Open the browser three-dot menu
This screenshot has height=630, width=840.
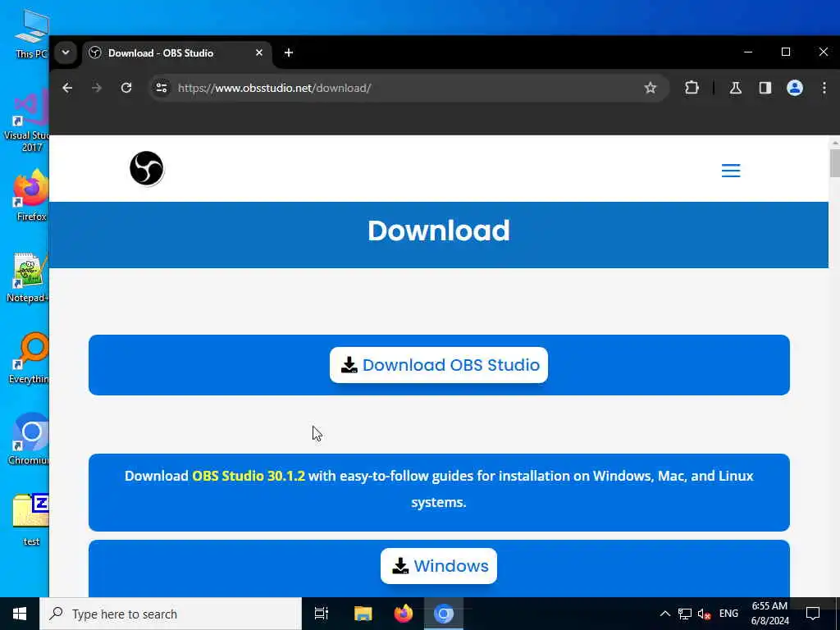pyautogui.click(x=824, y=88)
